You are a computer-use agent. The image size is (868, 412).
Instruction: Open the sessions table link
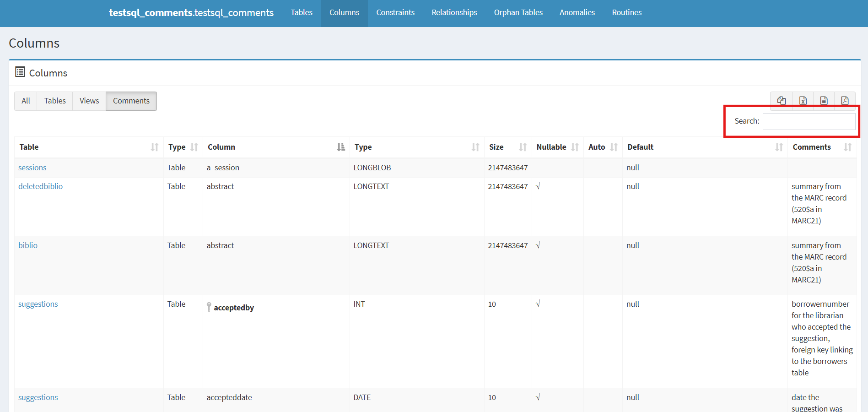32,168
